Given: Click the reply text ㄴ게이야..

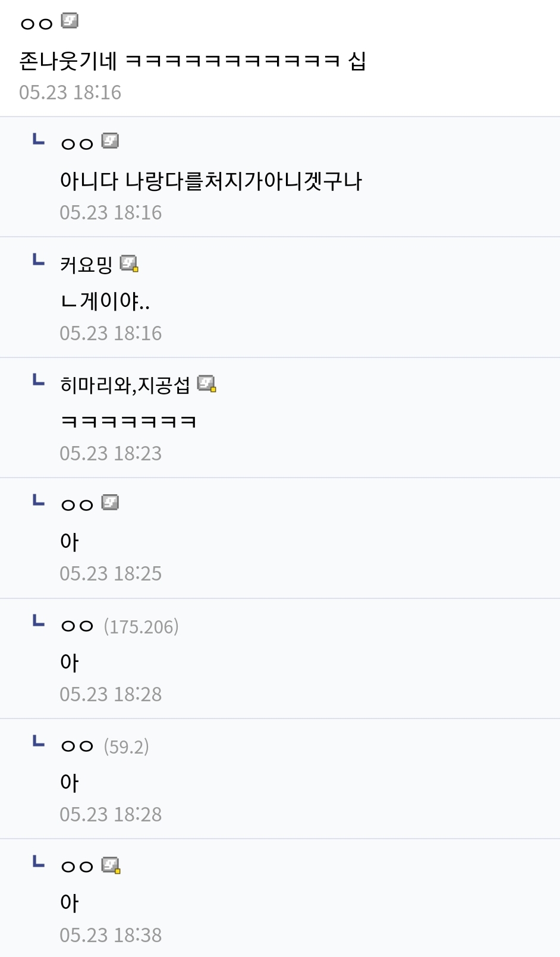Looking at the screenshot, I should click(x=105, y=301).
